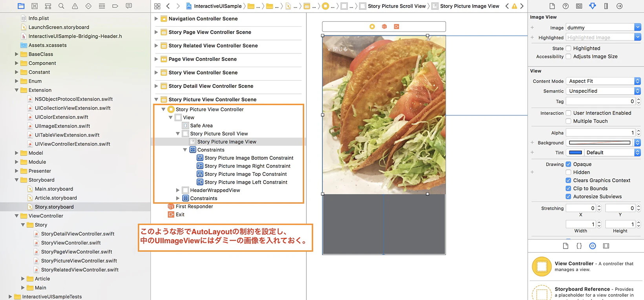644x300 pixels.
Task: Expand the HeaderWrappedView outline item
Action: point(178,190)
